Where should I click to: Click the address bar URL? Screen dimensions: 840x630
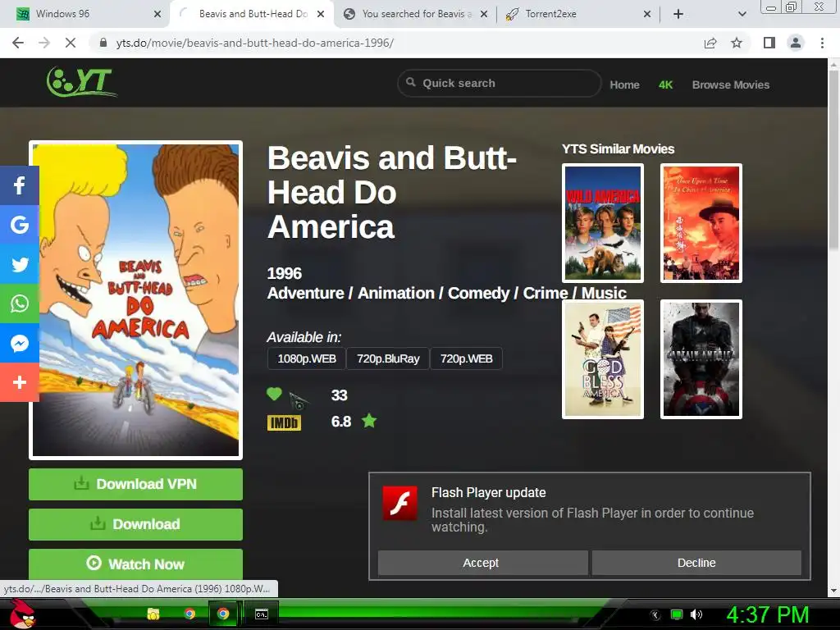coord(255,43)
